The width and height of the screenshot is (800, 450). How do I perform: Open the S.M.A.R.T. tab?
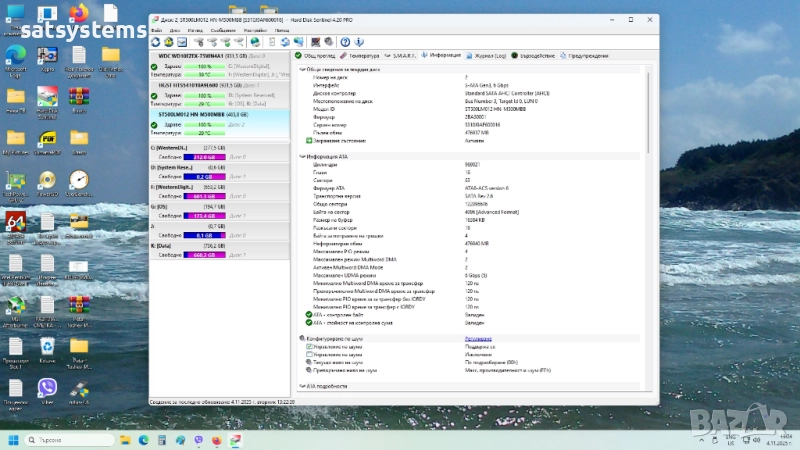tap(402, 56)
